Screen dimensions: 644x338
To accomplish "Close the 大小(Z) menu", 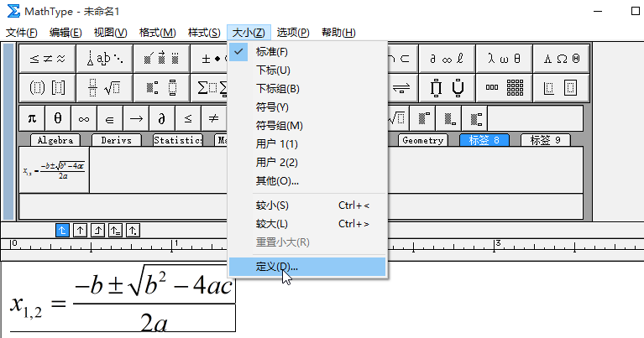I will tap(249, 33).
